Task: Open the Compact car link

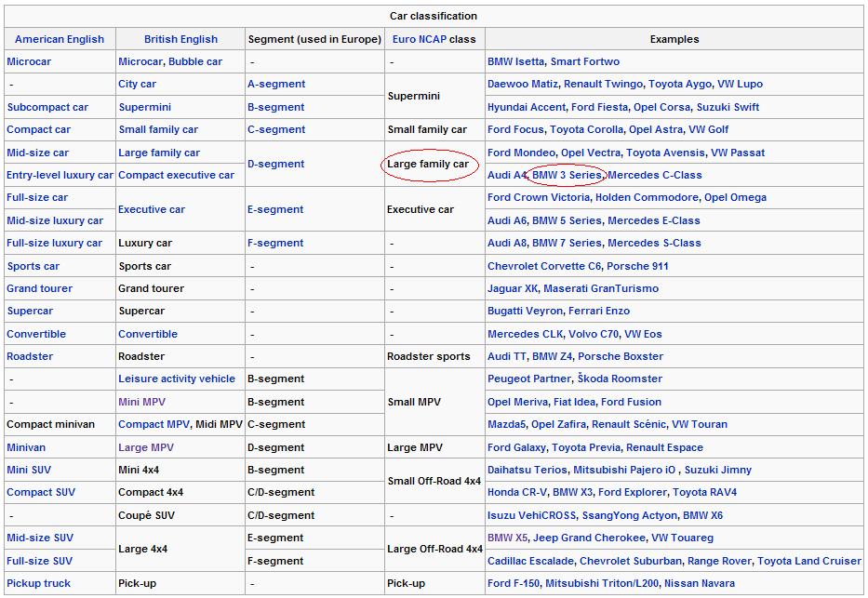Action: [x=39, y=129]
